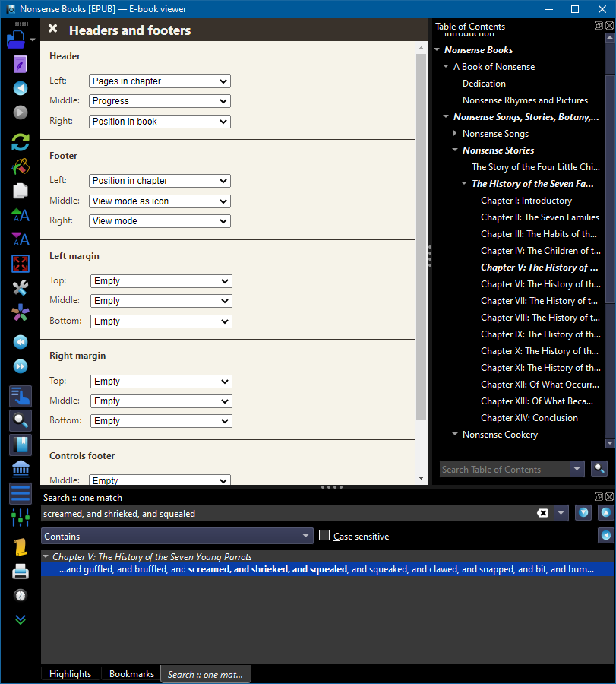Jump to next section with fast-forward icon

point(20,366)
